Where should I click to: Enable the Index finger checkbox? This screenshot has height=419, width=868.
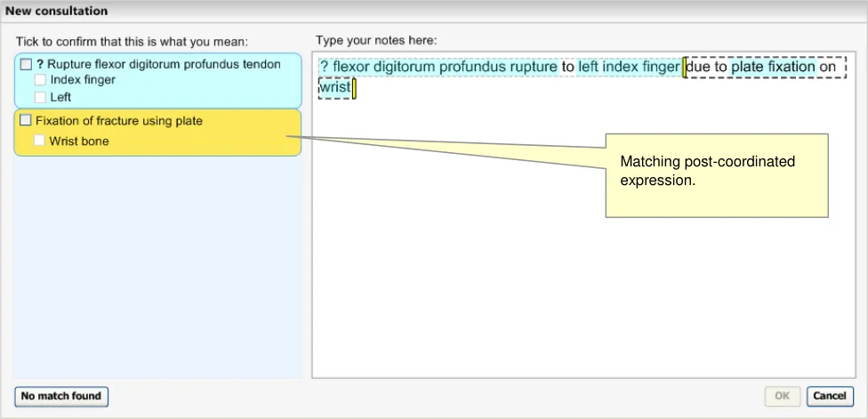[40, 80]
